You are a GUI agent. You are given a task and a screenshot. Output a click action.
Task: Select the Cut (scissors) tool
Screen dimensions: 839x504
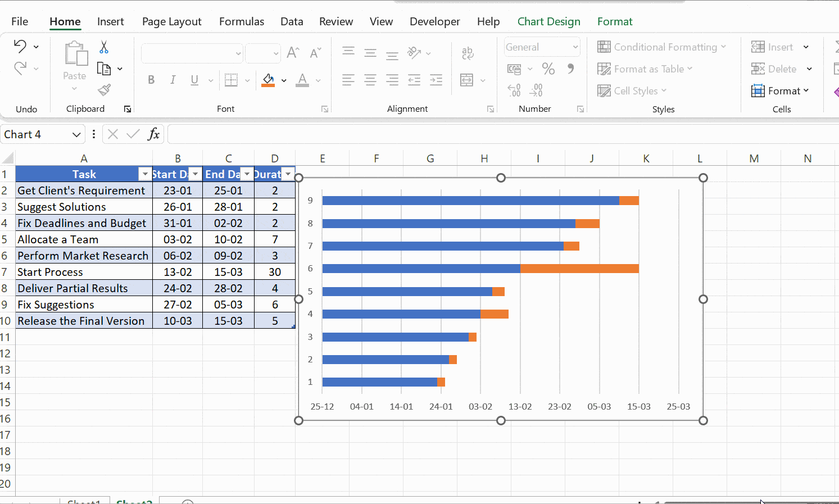click(x=103, y=47)
